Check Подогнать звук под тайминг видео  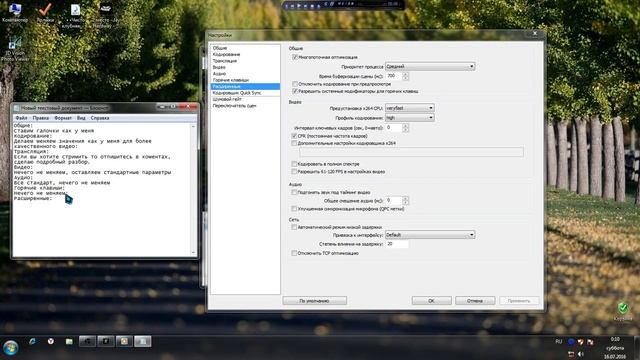294,192
